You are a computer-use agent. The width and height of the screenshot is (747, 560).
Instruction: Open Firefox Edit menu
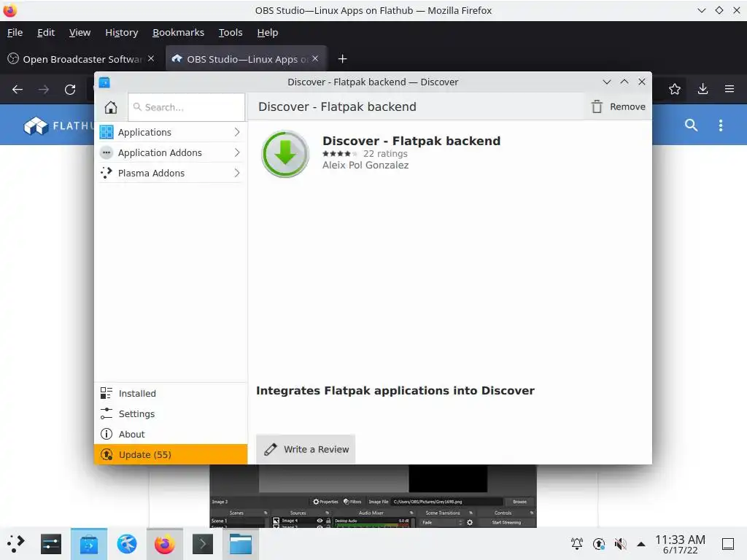pyautogui.click(x=46, y=32)
